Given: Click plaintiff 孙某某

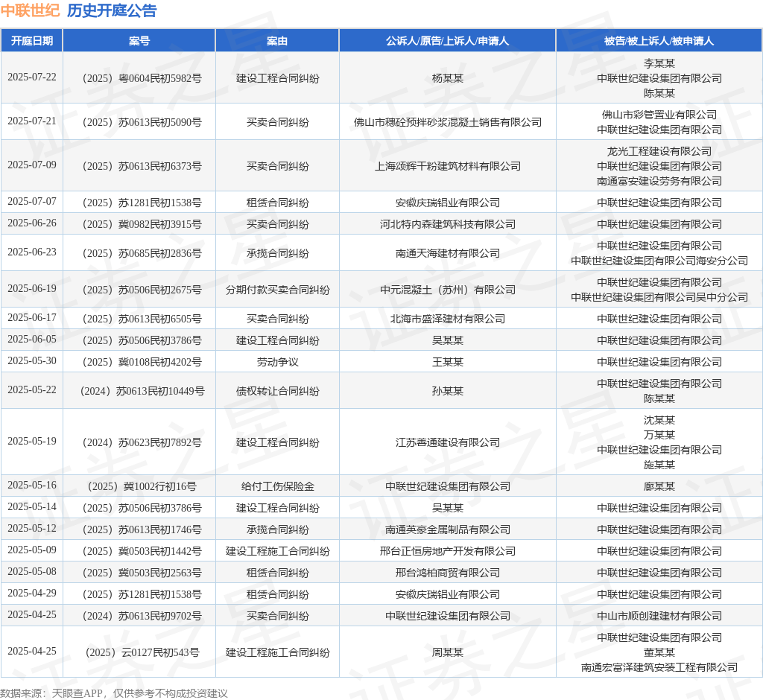Looking at the screenshot, I should (448, 391).
